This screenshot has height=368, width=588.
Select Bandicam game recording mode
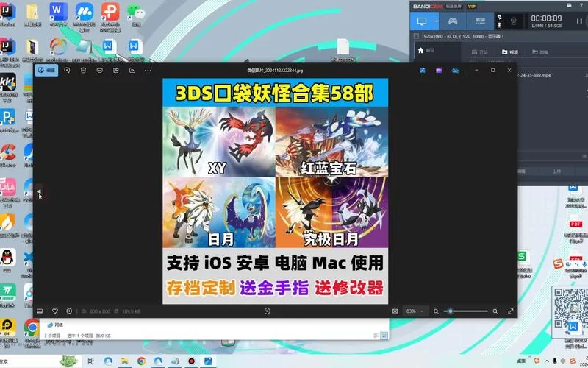pyautogui.click(x=453, y=21)
